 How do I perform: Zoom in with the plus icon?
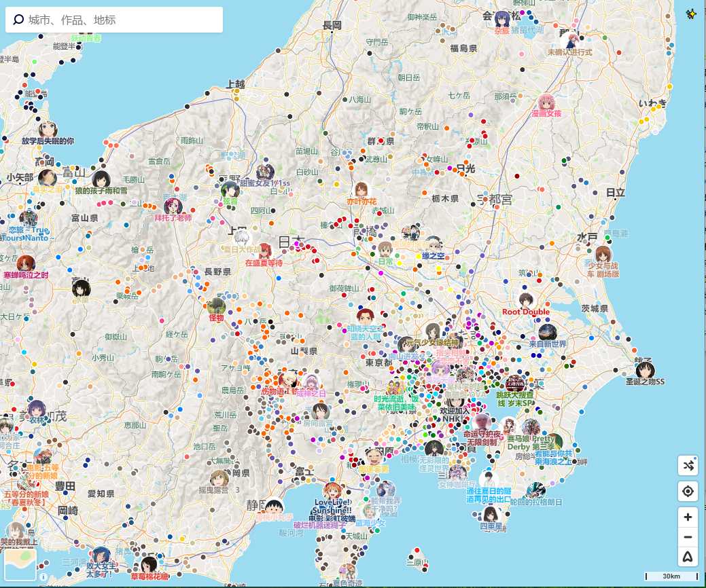point(688,517)
